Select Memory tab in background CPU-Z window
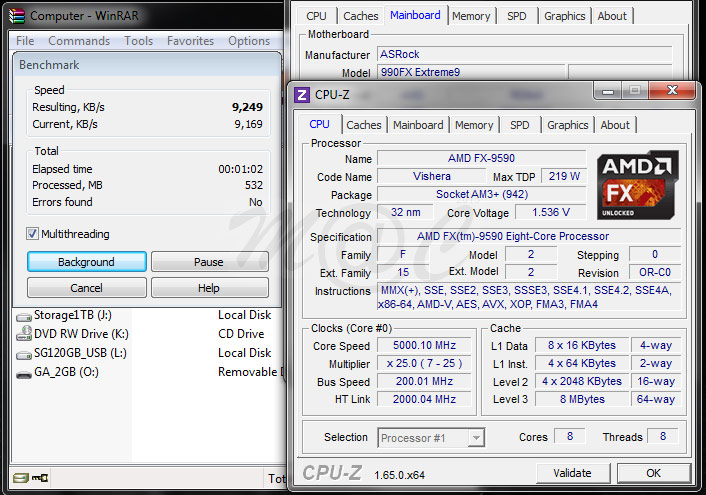The width and height of the screenshot is (706, 495). [471, 16]
